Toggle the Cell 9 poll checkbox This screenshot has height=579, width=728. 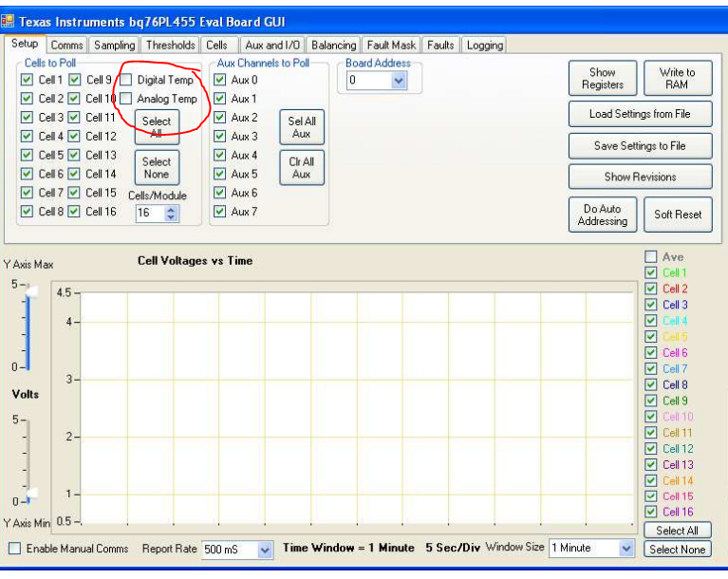click(x=74, y=80)
